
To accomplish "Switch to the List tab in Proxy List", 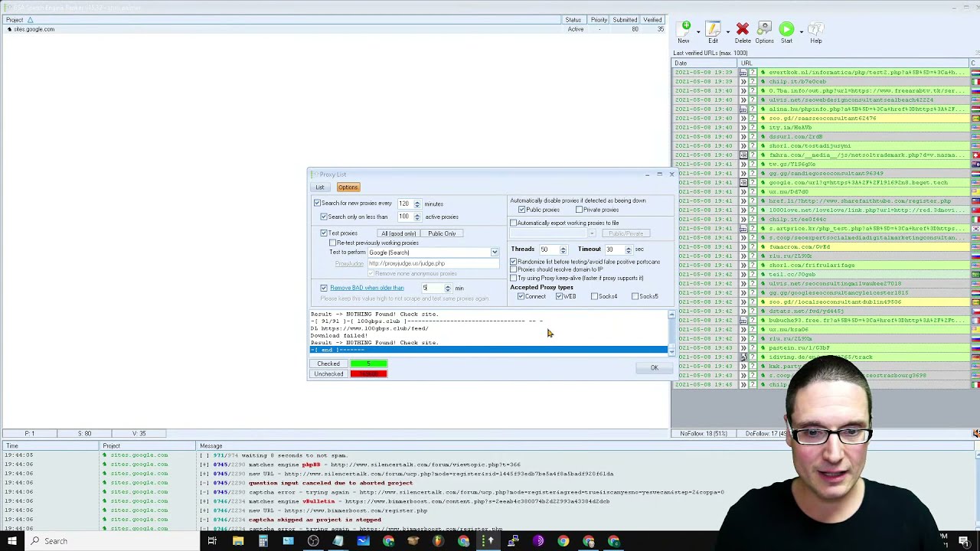I will click(320, 187).
